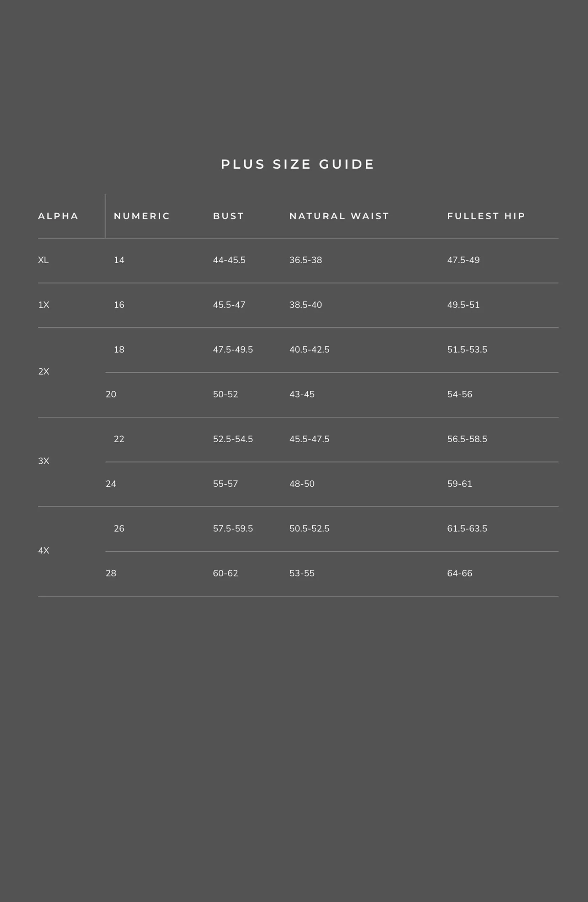This screenshot has height=902, width=588.
Task: Click bust measurement 55-57
Action: tap(226, 484)
